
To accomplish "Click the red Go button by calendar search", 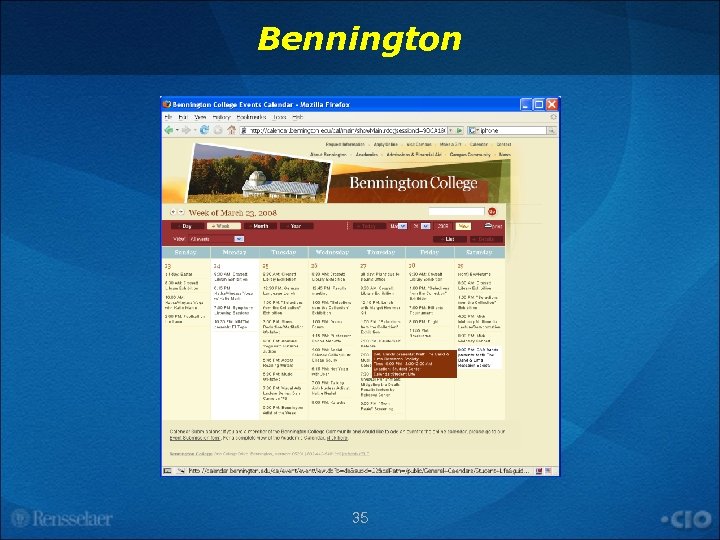I will point(492,212).
